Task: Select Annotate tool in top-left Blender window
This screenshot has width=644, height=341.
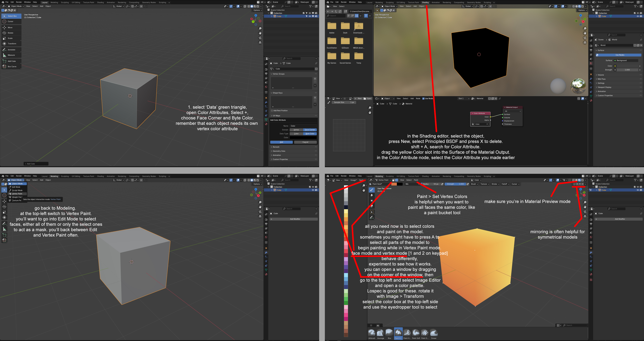Action: [11, 50]
